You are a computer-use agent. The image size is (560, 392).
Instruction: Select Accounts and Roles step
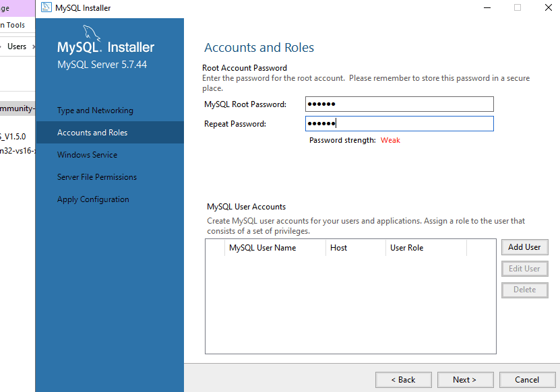click(x=92, y=133)
